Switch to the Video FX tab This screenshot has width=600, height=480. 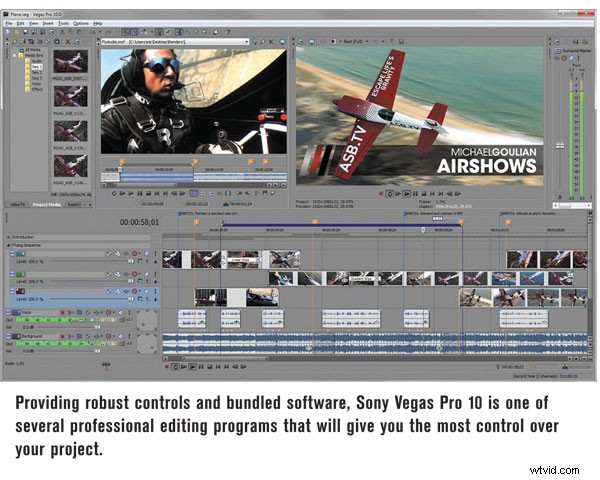pos(18,205)
